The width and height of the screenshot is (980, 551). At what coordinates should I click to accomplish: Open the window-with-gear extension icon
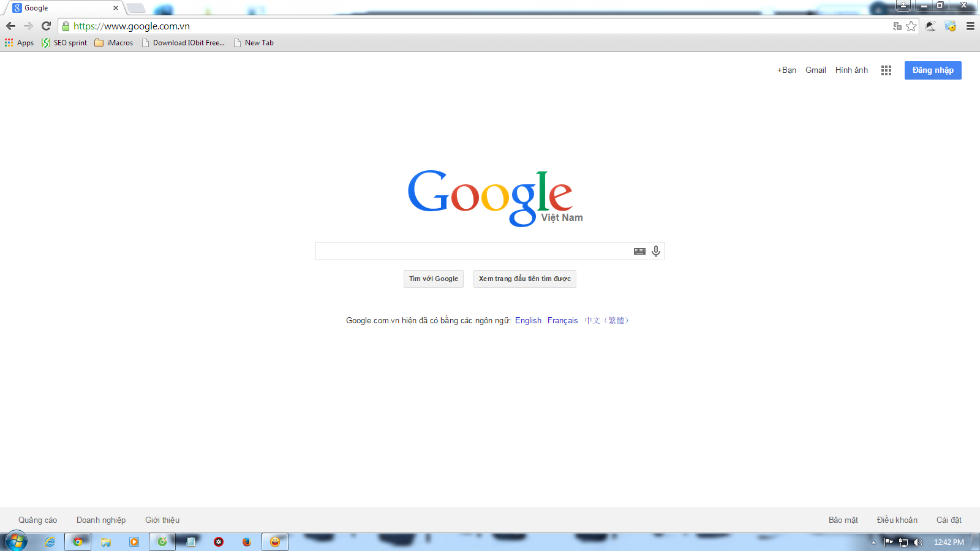951,26
